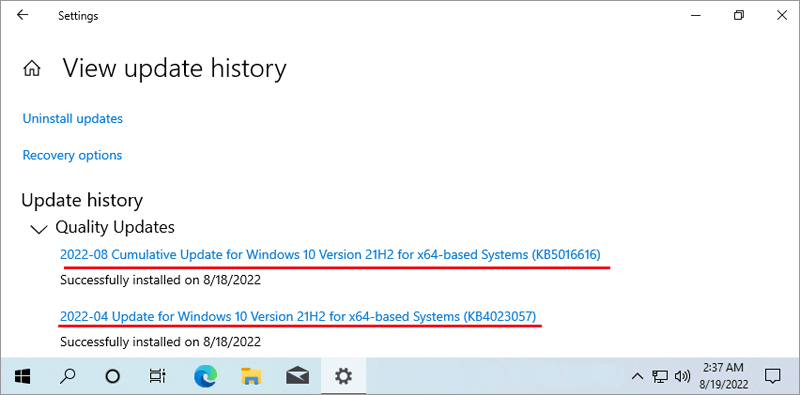Close the Settings window

click(782, 15)
